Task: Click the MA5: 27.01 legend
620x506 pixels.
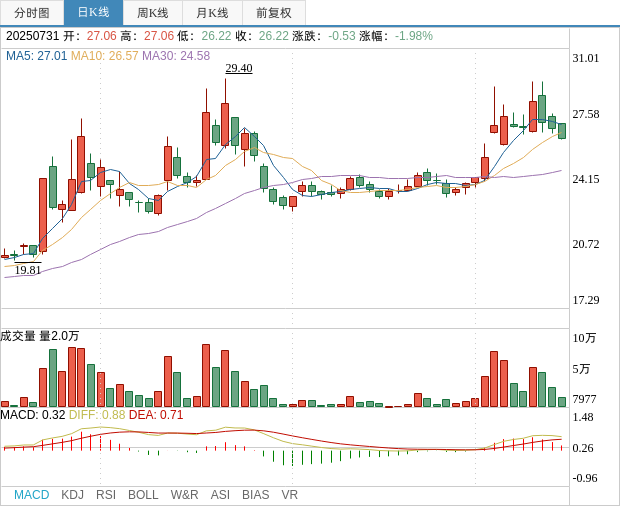Action: (36, 56)
